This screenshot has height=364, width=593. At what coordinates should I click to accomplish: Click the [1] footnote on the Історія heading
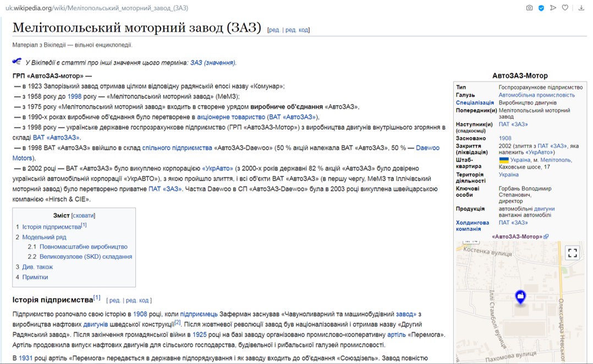pyautogui.click(x=97, y=297)
